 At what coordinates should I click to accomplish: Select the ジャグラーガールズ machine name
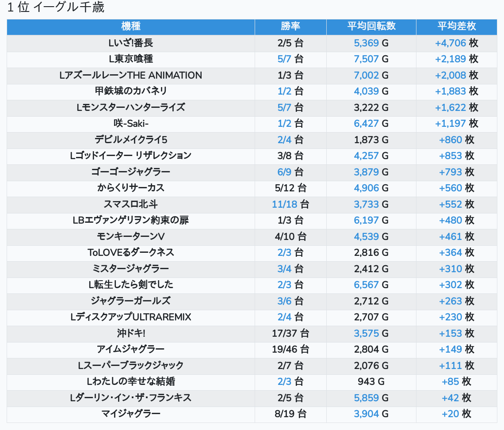coord(131,301)
